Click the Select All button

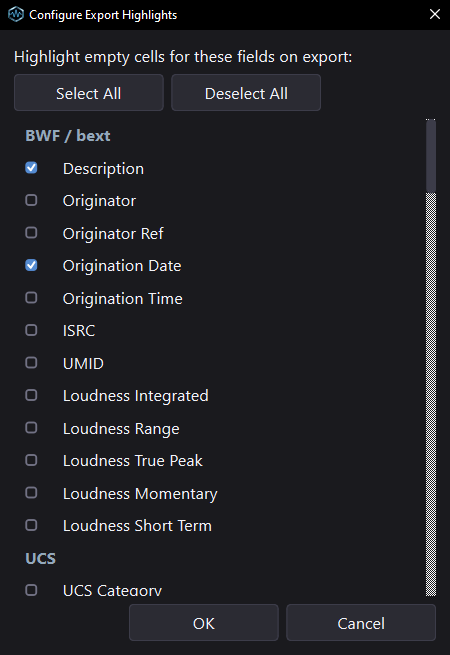pyautogui.click(x=89, y=93)
